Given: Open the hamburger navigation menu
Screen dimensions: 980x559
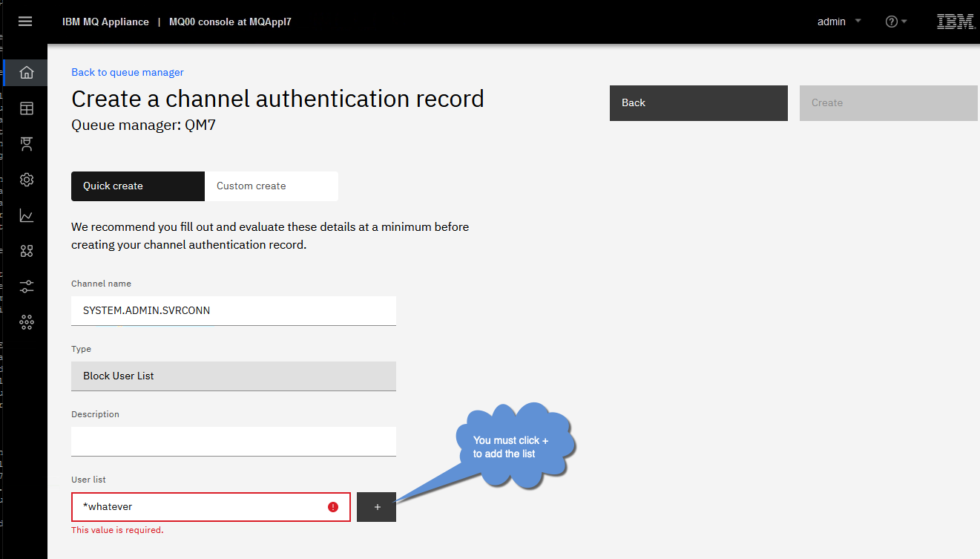Looking at the screenshot, I should pos(25,22).
